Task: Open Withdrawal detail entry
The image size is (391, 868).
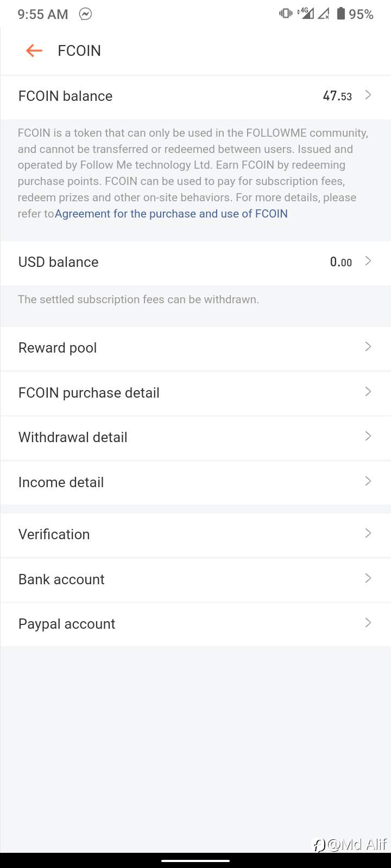Action: pos(195,437)
